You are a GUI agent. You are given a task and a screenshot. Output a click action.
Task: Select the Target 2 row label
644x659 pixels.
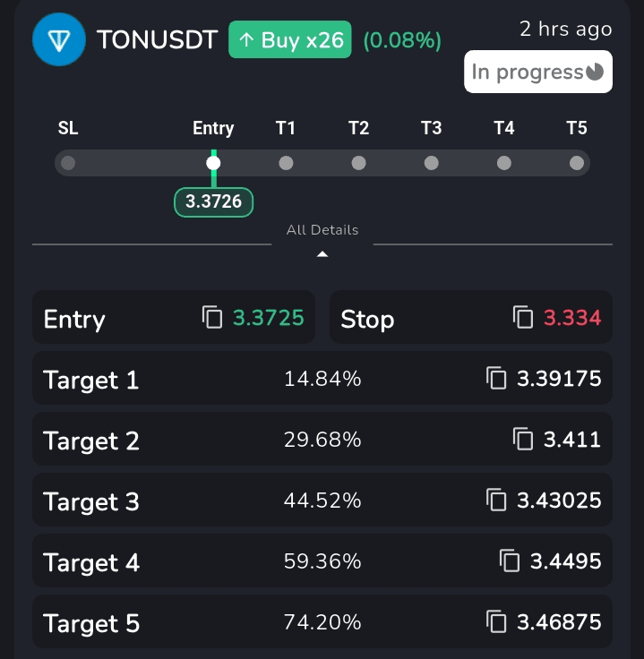[x=91, y=441]
